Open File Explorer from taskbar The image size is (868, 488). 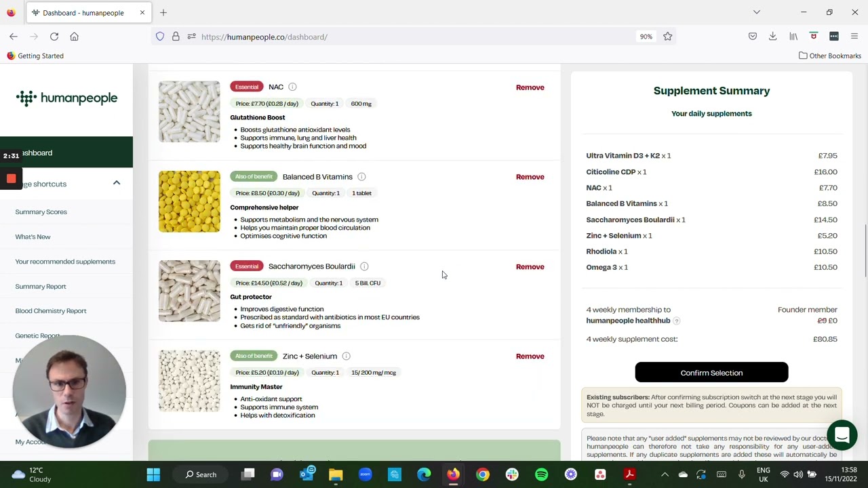[x=336, y=474]
